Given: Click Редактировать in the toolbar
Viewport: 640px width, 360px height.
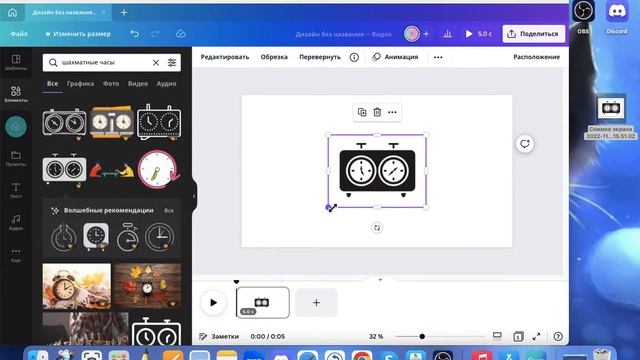Looking at the screenshot, I should [225, 57].
